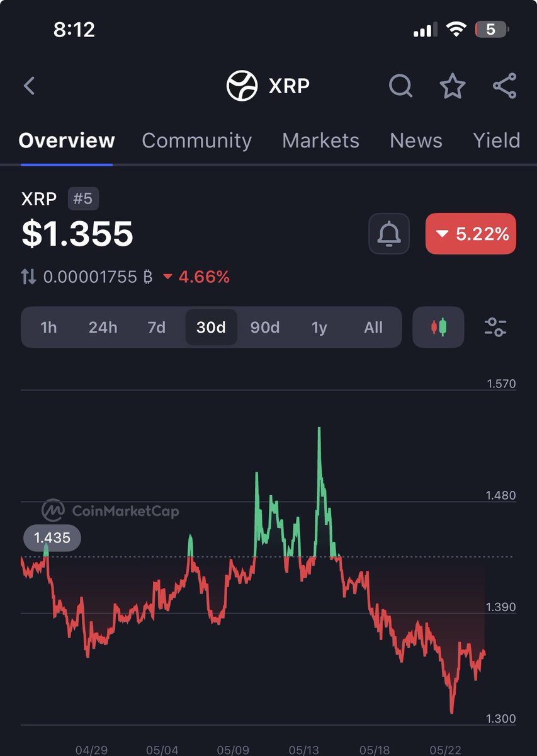Tap the 05/13 date label
This screenshot has height=756, width=537.
[x=304, y=750]
